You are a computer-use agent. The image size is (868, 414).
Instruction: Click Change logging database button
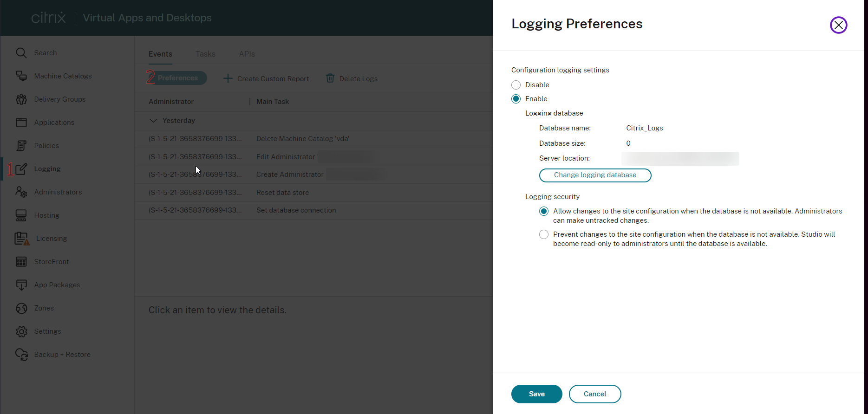point(595,175)
